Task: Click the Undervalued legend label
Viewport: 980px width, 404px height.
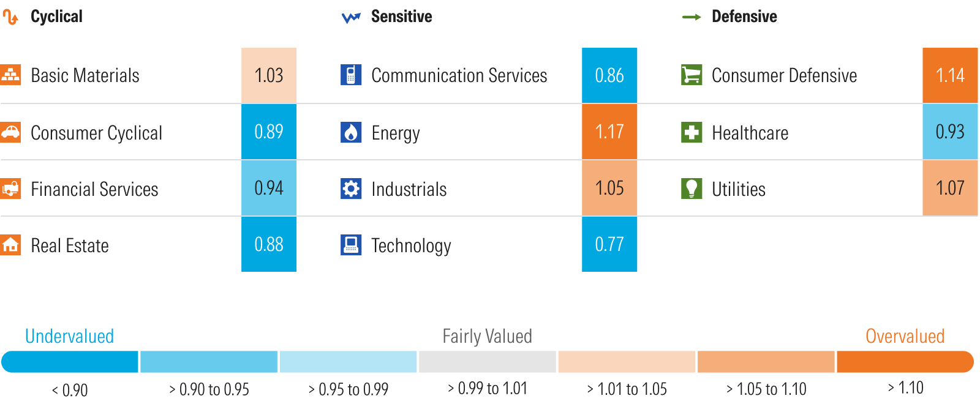Action: coord(69,336)
